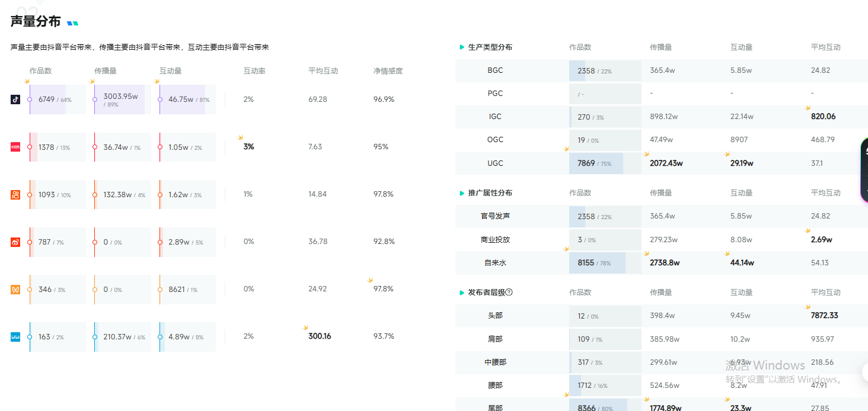Collapse the 生产类型分布 section triangle

tap(462, 47)
